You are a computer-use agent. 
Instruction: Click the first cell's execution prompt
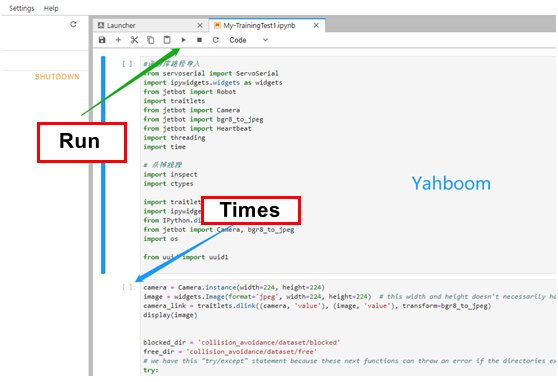(x=129, y=64)
